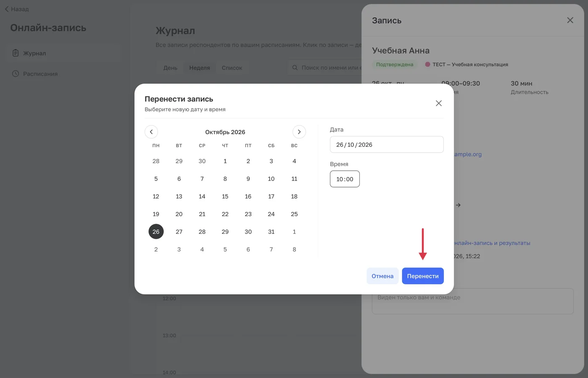Select October 15 in the calendar
Viewport: 588px width, 378px height.
225,196
